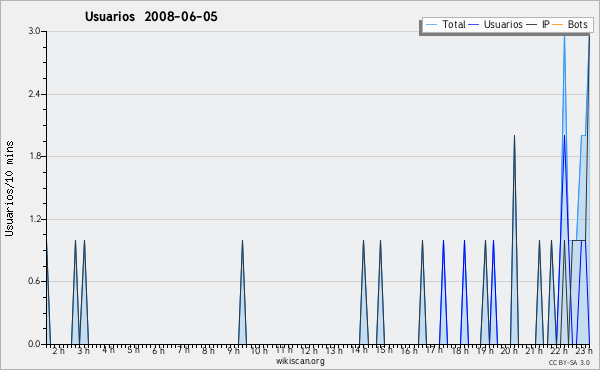Click the 2.4 y-axis value
This screenshot has width=600, height=370.
point(34,94)
